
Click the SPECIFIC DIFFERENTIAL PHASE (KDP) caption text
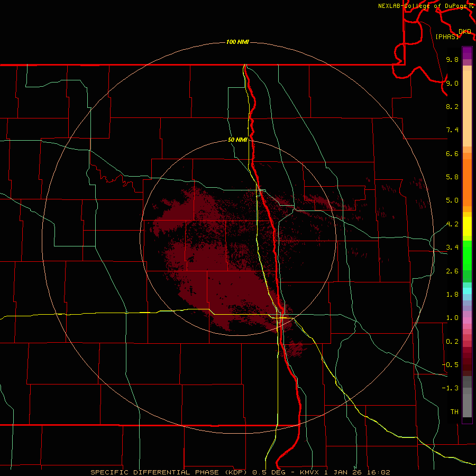169,472
